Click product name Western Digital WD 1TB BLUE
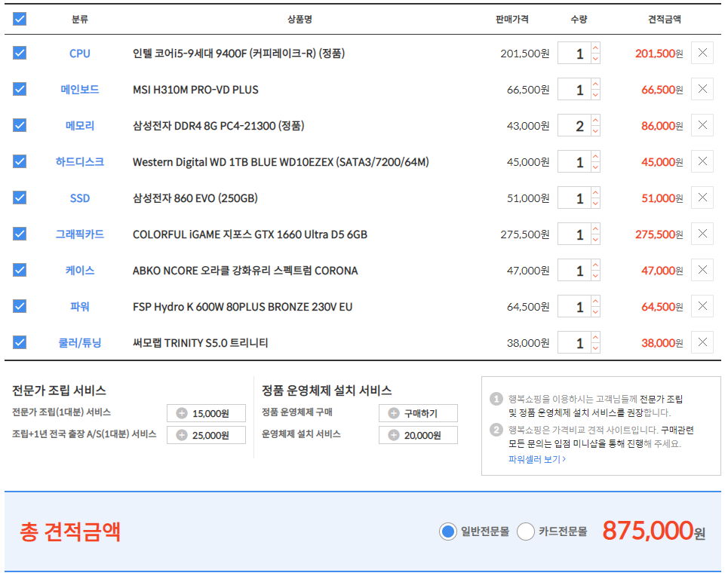Image resolution: width=728 pixels, height=579 pixels. [281, 162]
